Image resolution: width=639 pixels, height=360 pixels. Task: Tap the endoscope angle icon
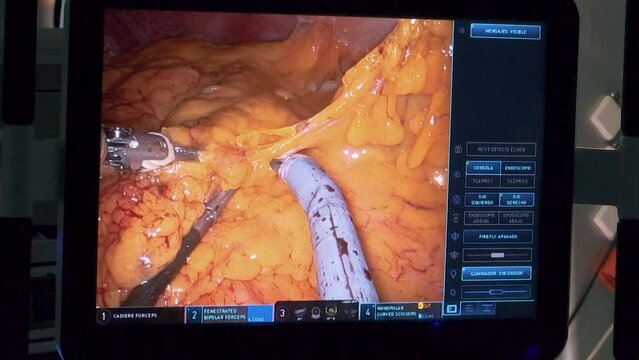(456, 218)
